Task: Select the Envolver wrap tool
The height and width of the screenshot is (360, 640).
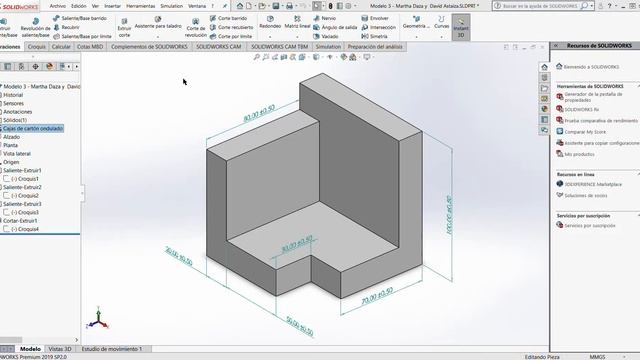Action: pos(375,18)
